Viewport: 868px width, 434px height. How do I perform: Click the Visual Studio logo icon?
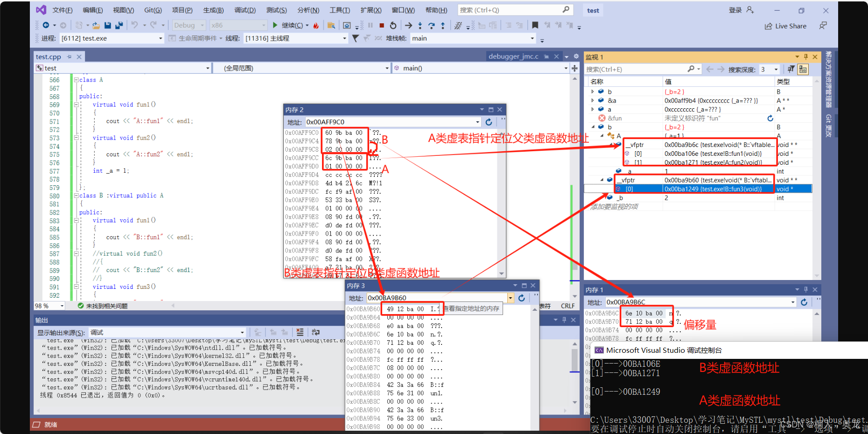41,10
